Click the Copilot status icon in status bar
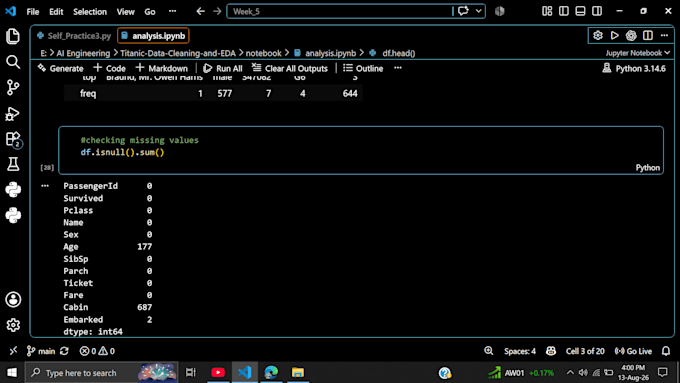Viewport: 680px width, 383px height. pos(551,351)
